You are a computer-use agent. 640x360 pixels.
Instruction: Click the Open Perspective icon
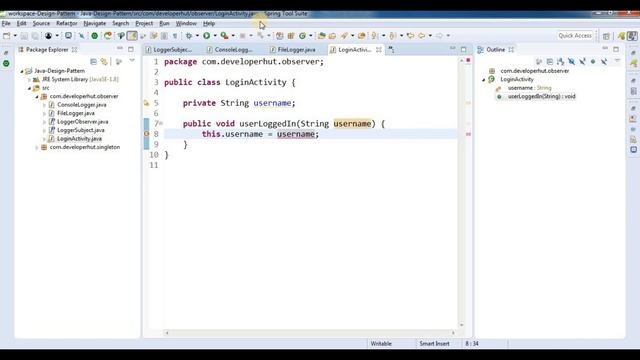pyautogui.click(x=607, y=36)
